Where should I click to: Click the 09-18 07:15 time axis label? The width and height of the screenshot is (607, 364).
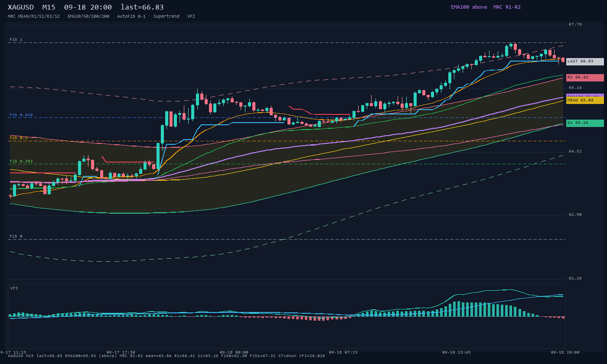click(x=343, y=352)
